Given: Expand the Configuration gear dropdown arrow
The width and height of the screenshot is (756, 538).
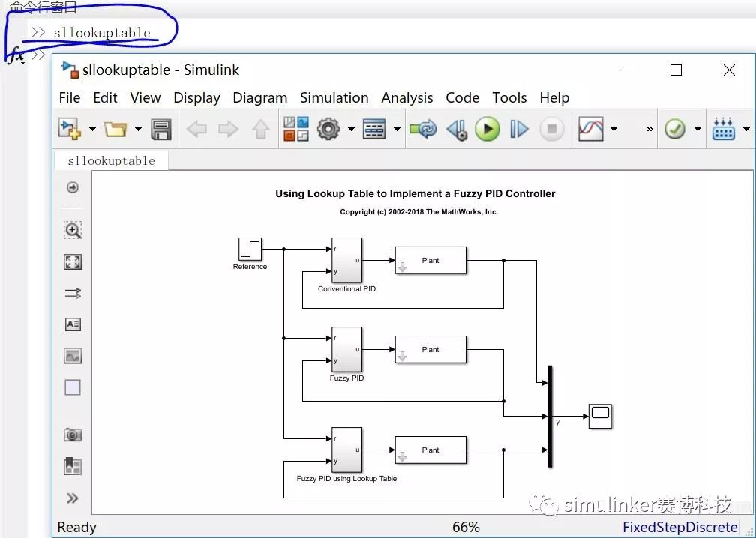Looking at the screenshot, I should coord(352,129).
